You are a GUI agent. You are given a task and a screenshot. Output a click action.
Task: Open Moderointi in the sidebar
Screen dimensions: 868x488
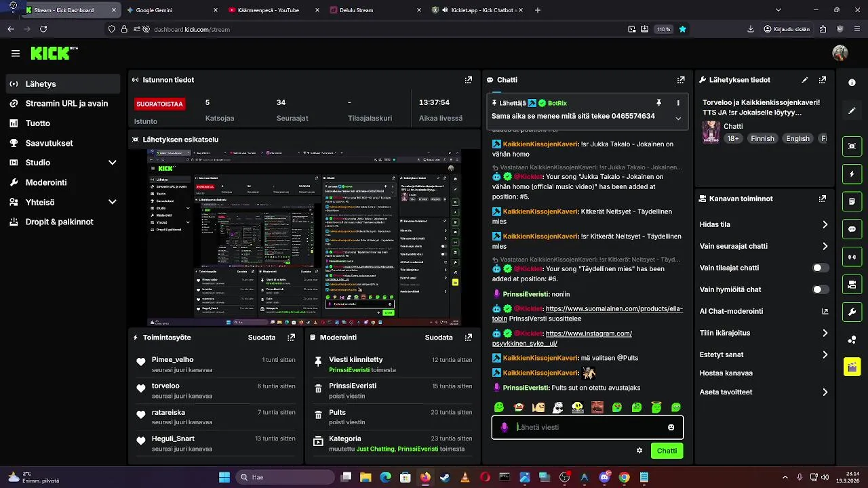click(62, 182)
